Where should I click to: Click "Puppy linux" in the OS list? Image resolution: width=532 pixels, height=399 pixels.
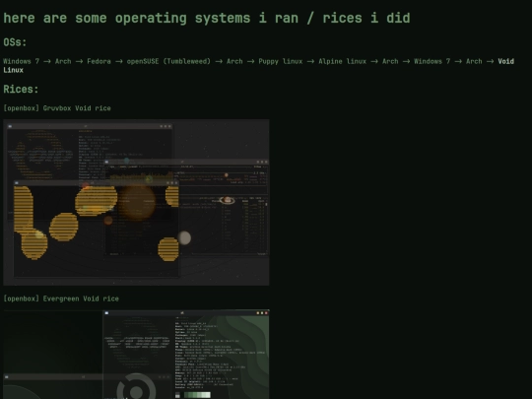pyautogui.click(x=280, y=61)
